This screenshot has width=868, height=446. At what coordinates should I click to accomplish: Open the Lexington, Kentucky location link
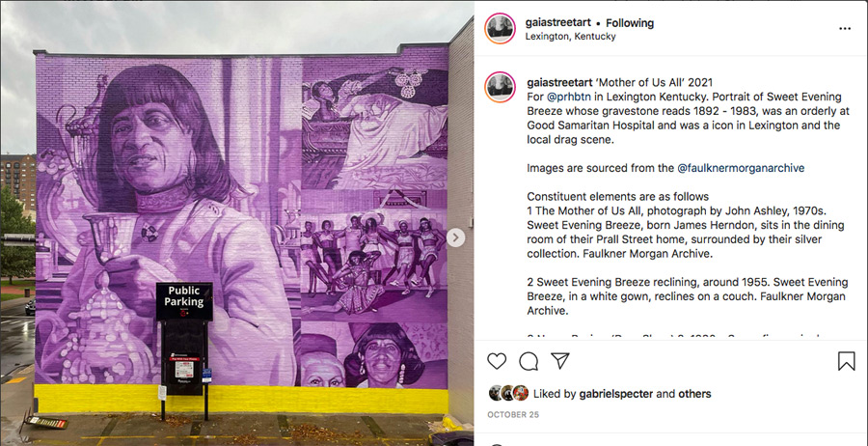[x=570, y=37]
